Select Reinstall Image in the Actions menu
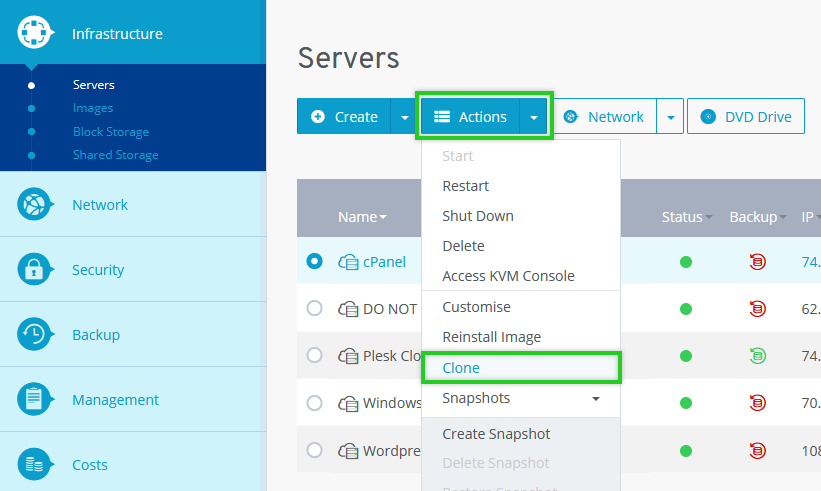The image size is (821, 491). (x=491, y=337)
